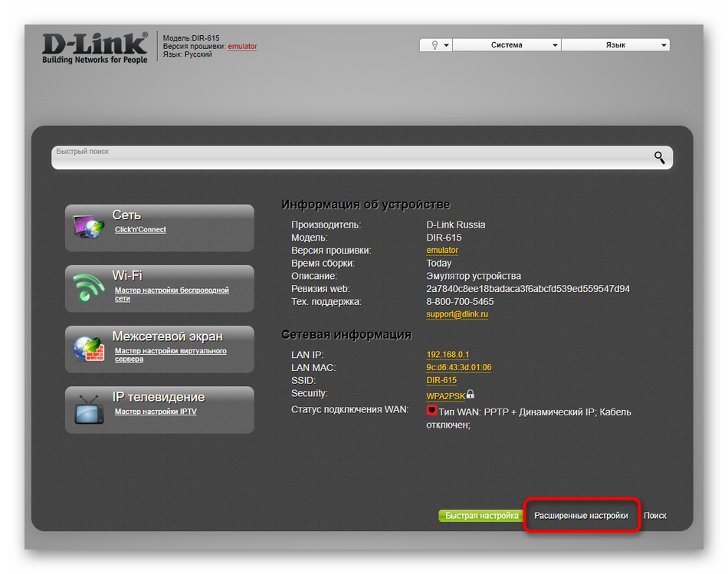728x574 pixels.
Task: Expand the Язык language dropdown
Action: click(615, 45)
